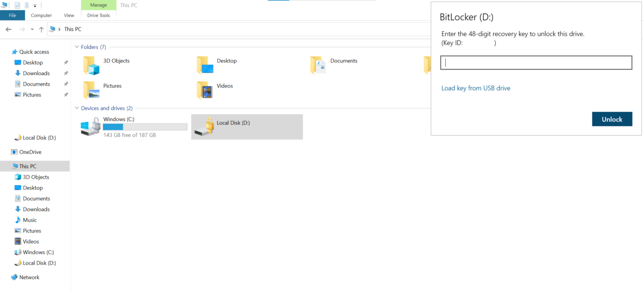This screenshot has width=644, height=292.
Task: Open the Videos folder
Action: click(x=205, y=90)
